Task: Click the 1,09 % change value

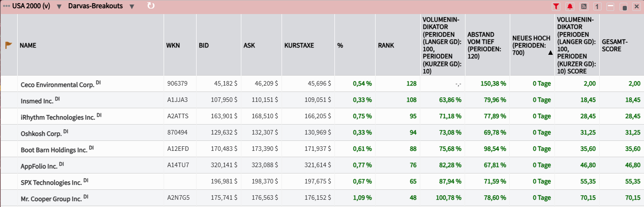Action: pos(362,198)
